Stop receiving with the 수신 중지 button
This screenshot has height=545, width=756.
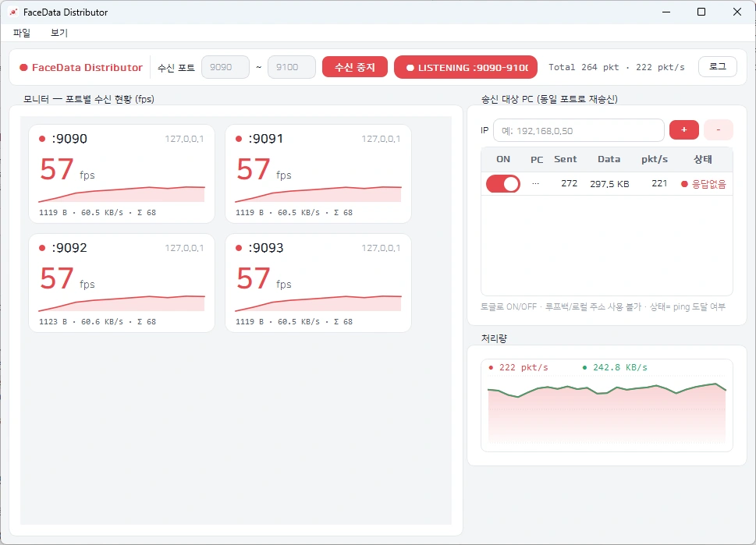(355, 67)
